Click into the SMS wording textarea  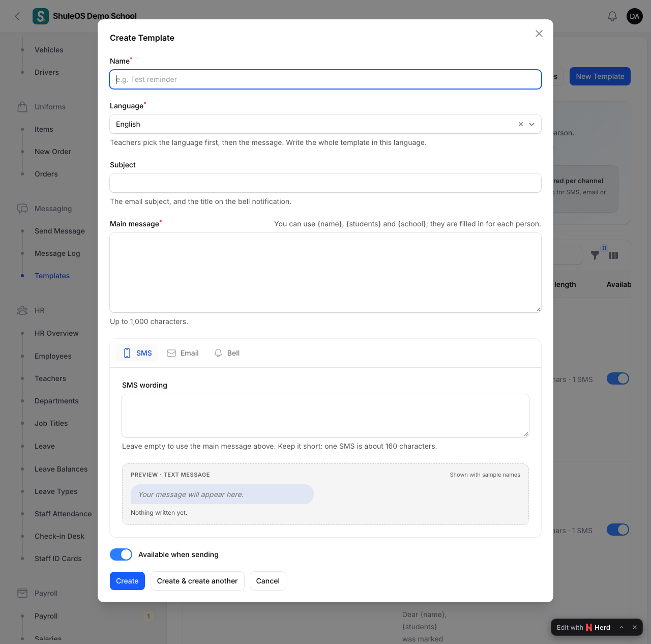tap(325, 416)
